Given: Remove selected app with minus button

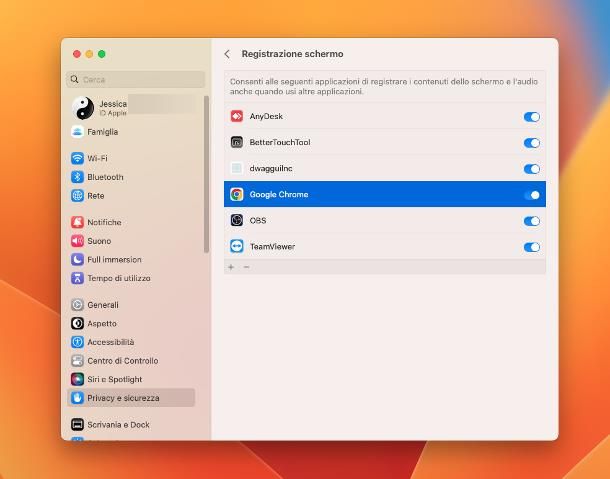Looking at the screenshot, I should click(246, 267).
